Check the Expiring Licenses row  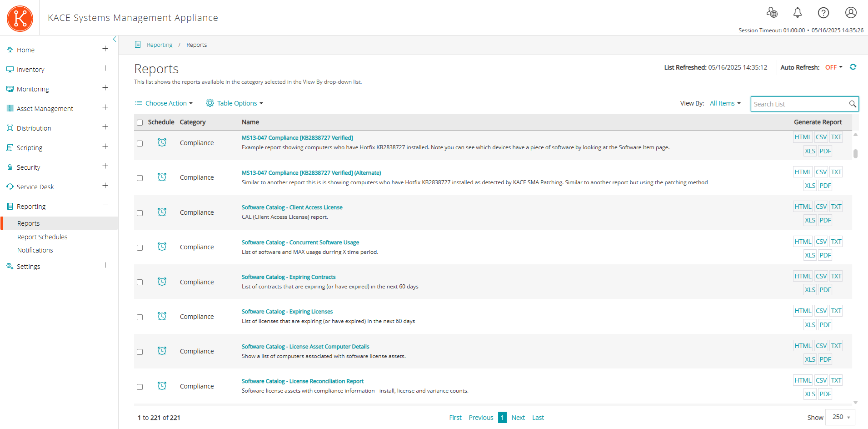[x=140, y=317]
